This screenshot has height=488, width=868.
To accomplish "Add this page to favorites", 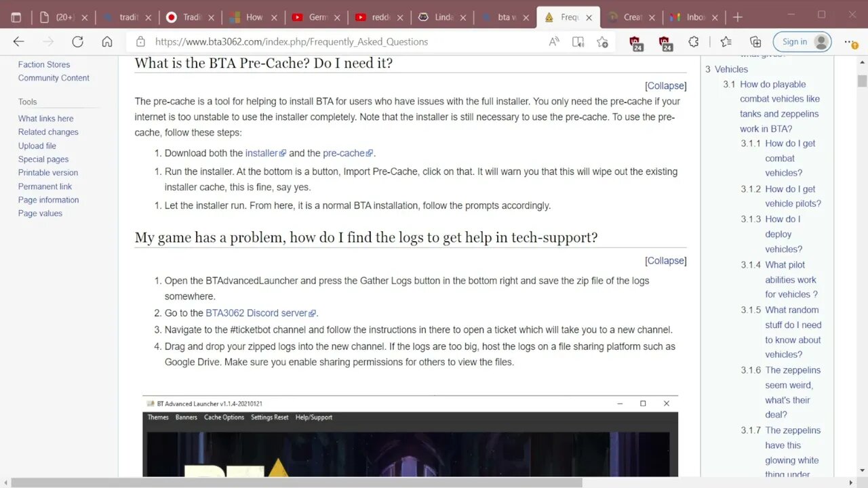I will point(602,42).
